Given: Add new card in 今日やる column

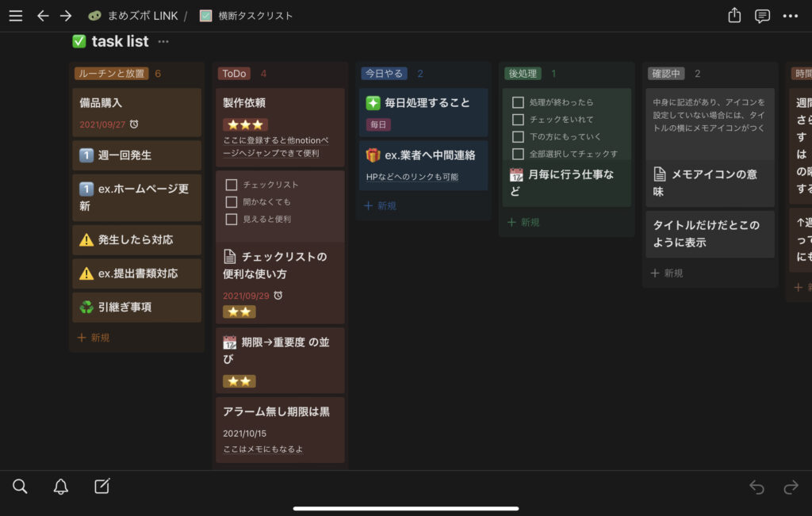Looking at the screenshot, I should point(380,205).
